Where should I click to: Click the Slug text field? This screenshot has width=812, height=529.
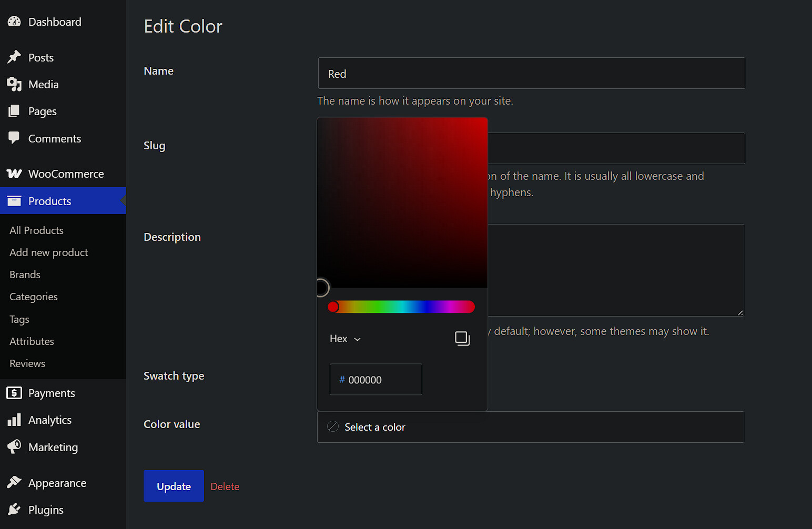point(616,148)
